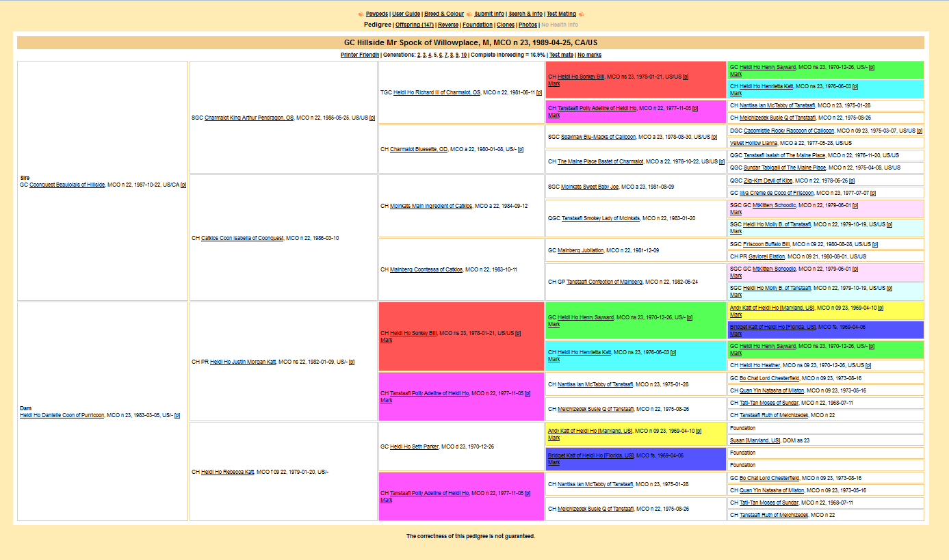
Task: Click [p] marker beside Charmalot King Arthur Pendragon
Action: tap(372, 118)
